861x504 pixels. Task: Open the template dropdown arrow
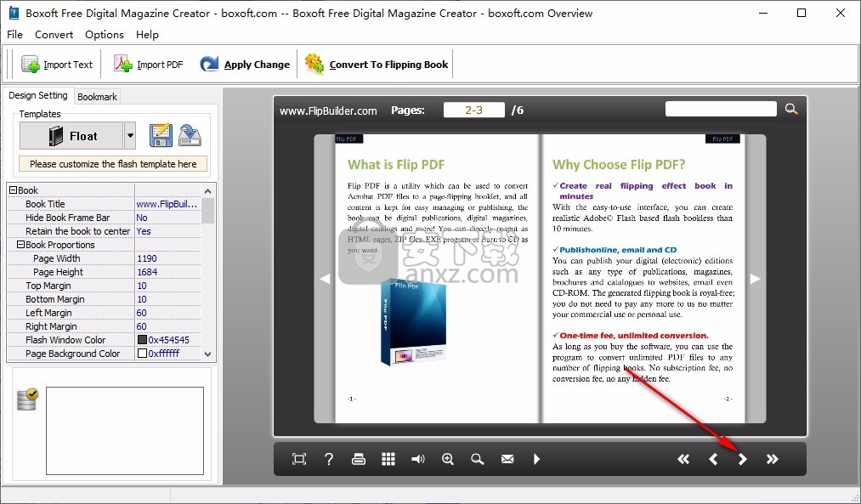130,136
